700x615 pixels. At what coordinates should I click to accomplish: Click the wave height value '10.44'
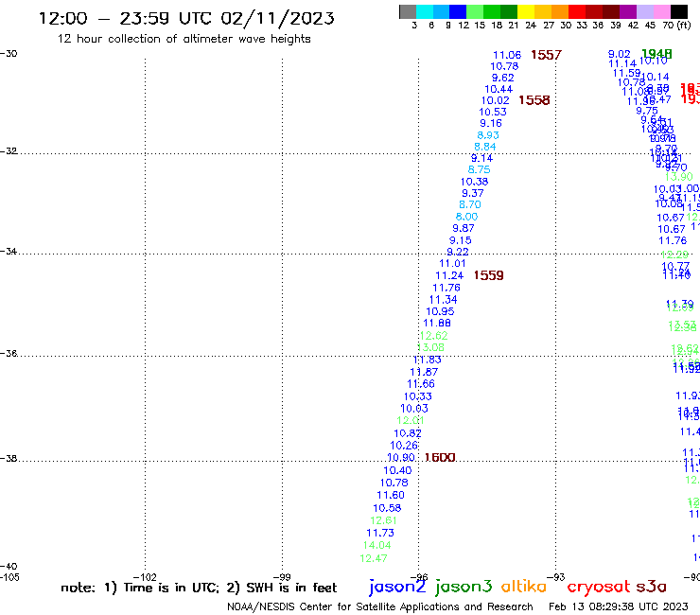pos(499,89)
